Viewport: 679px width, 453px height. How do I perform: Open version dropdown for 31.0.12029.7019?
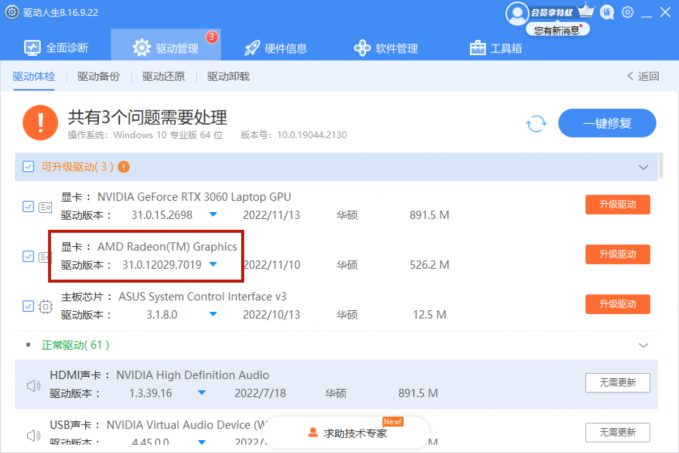click(x=213, y=264)
